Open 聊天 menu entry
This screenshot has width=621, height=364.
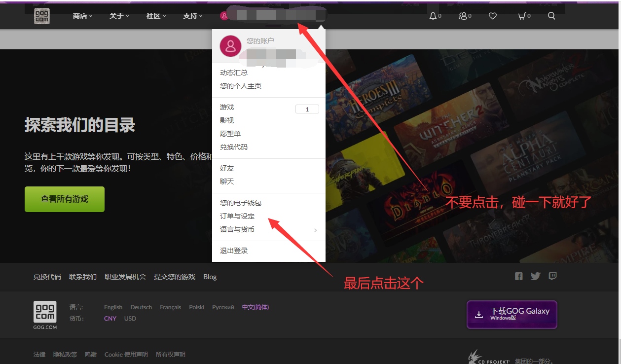227,182
